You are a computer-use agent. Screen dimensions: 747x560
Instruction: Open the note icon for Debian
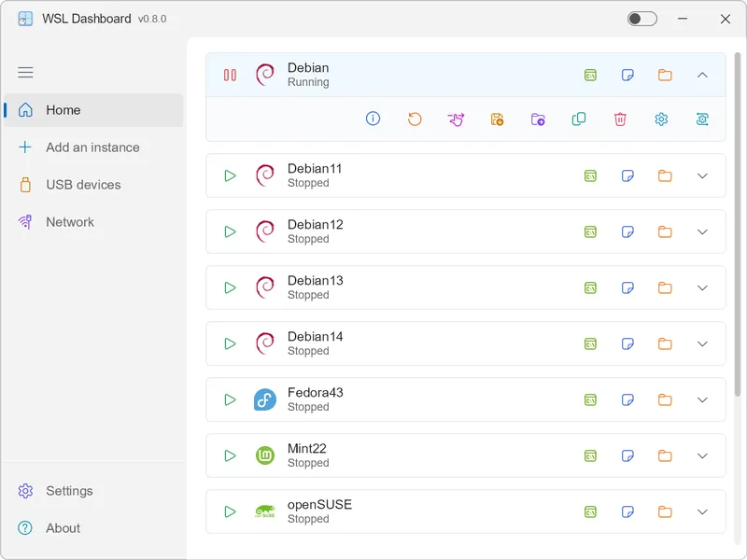tap(627, 76)
